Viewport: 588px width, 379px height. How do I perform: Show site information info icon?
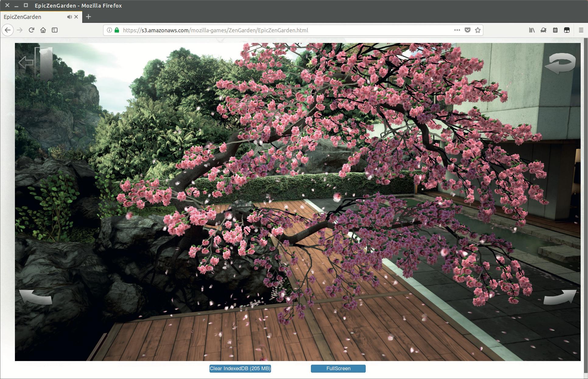pyautogui.click(x=109, y=30)
